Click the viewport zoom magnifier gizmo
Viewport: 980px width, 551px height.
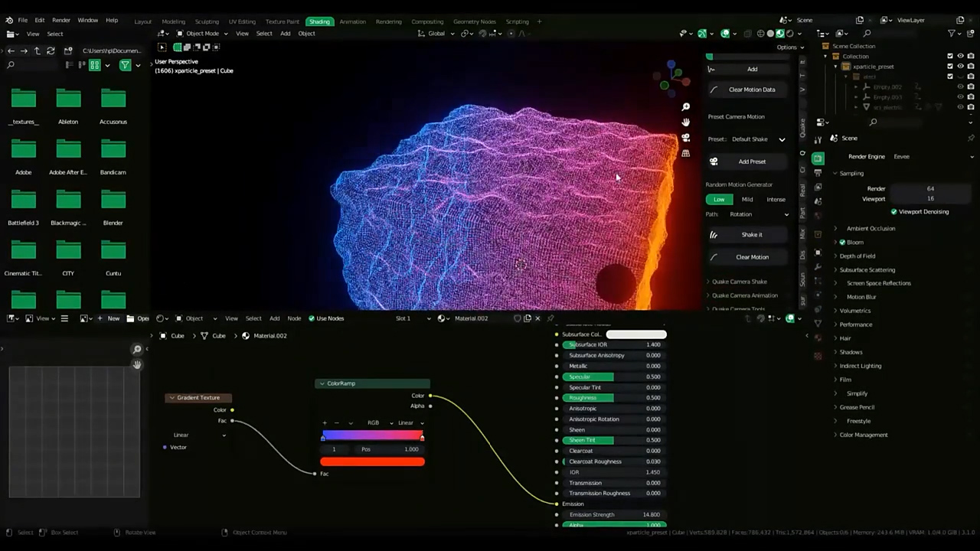[685, 106]
